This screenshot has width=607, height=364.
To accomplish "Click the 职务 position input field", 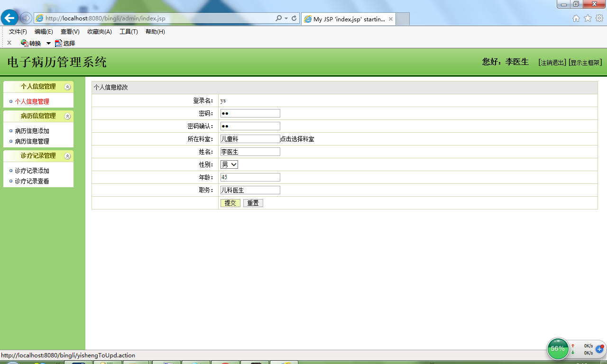I will tap(250, 190).
